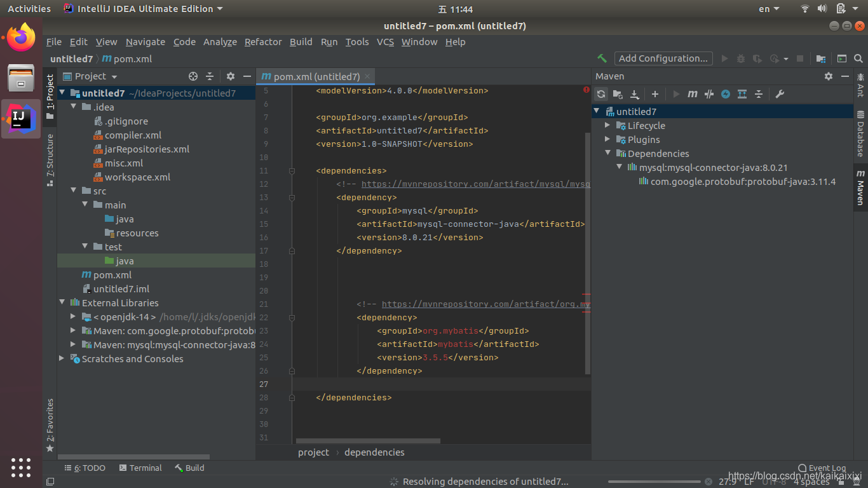Collapse all nodes in Maven panel
This screenshot has height=488, width=868.
[x=759, y=94]
